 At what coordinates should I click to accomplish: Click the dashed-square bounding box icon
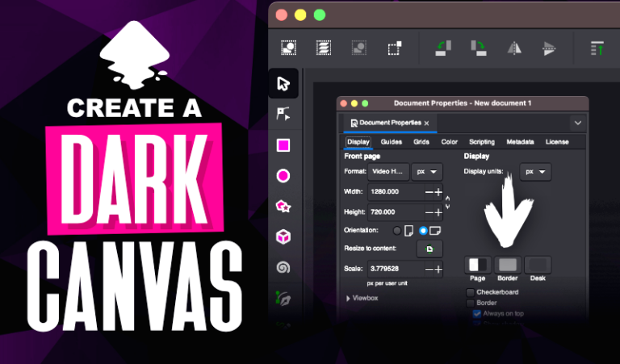click(395, 48)
